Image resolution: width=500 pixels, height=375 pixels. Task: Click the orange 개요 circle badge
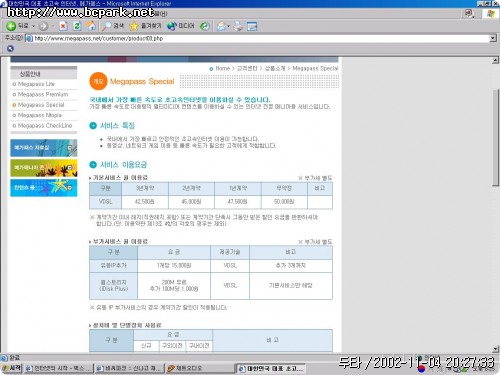tap(98, 81)
